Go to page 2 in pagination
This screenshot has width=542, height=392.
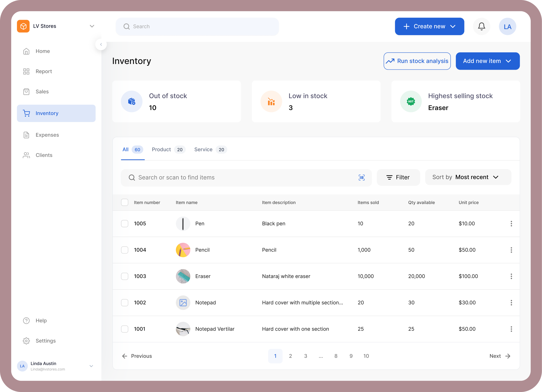point(290,356)
